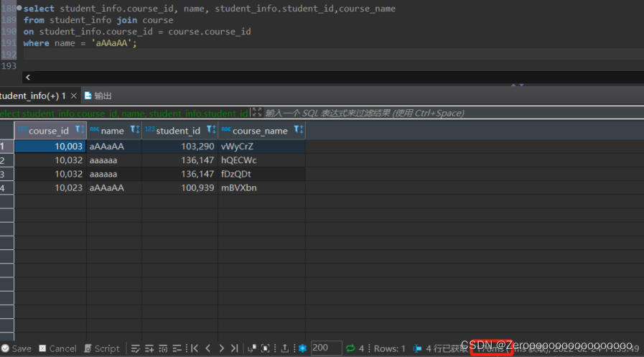Click the green refresh results icon
The width and height of the screenshot is (644, 357).
pos(350,348)
